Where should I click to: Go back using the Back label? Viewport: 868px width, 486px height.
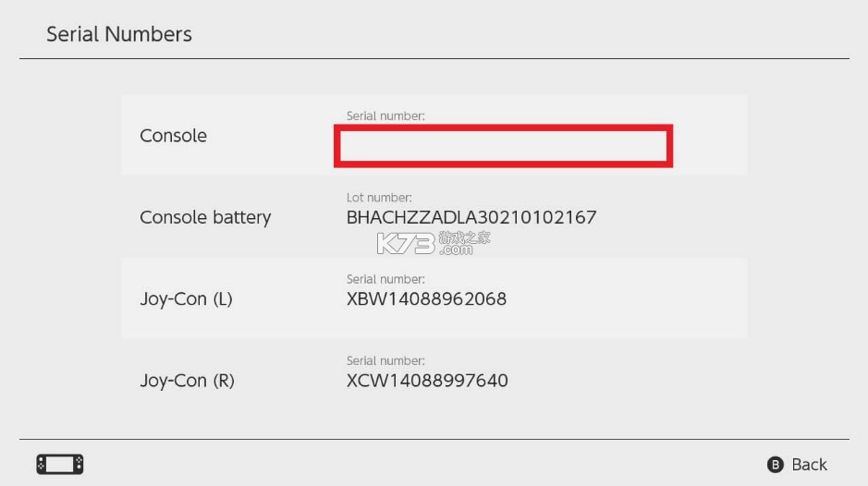click(x=809, y=465)
